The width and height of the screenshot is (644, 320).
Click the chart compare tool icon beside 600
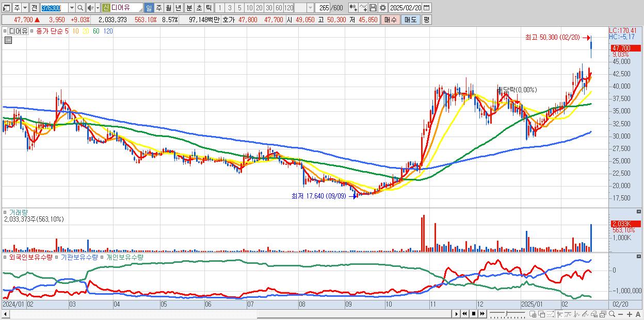point(353,8)
